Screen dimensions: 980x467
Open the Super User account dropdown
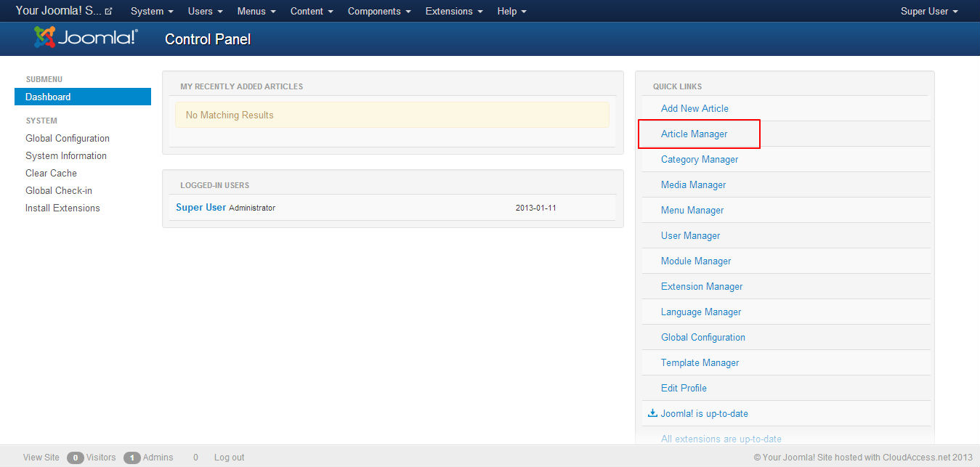(x=929, y=12)
